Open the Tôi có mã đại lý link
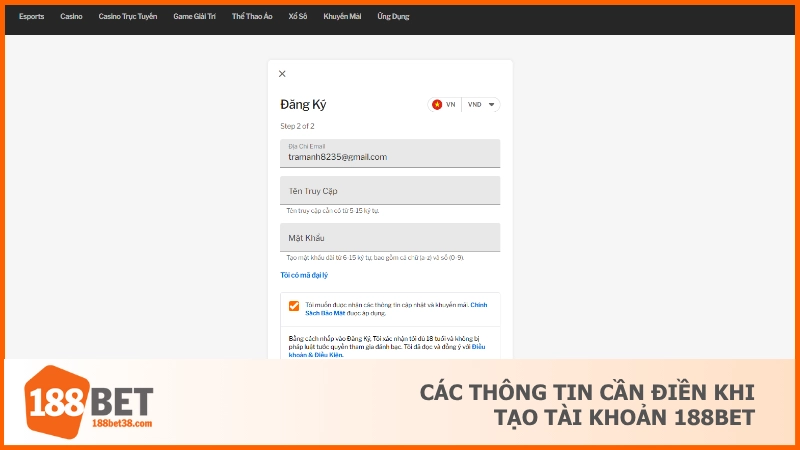800x450 pixels. point(304,275)
